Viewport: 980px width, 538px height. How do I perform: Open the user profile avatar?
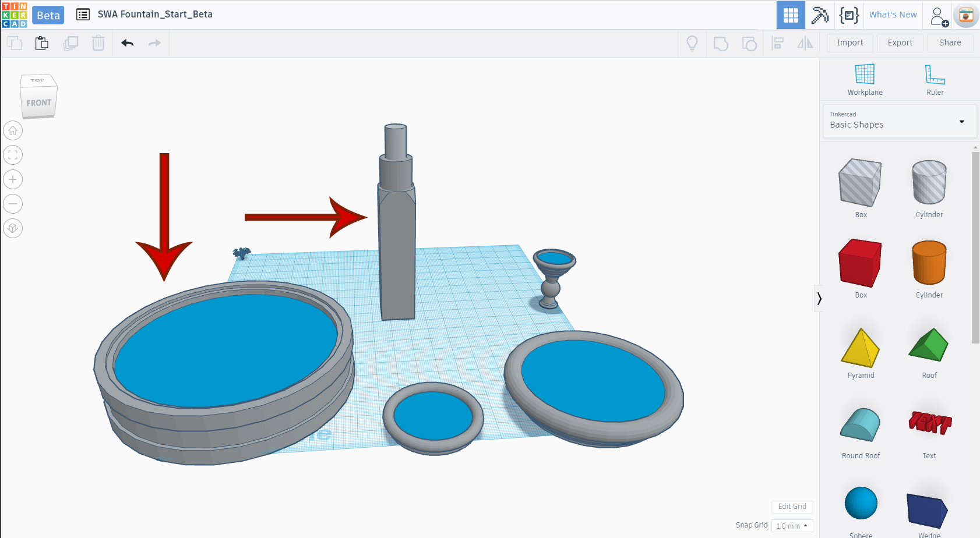click(x=966, y=15)
